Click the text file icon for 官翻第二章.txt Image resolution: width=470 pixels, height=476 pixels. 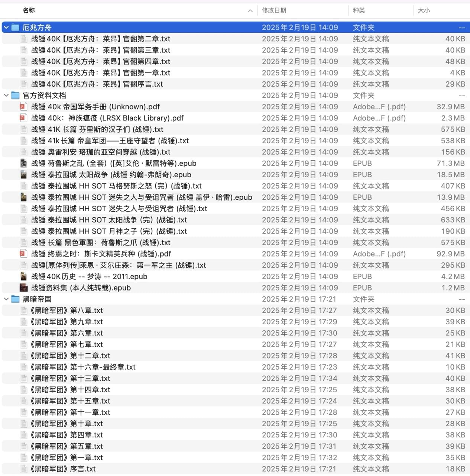[24, 39]
